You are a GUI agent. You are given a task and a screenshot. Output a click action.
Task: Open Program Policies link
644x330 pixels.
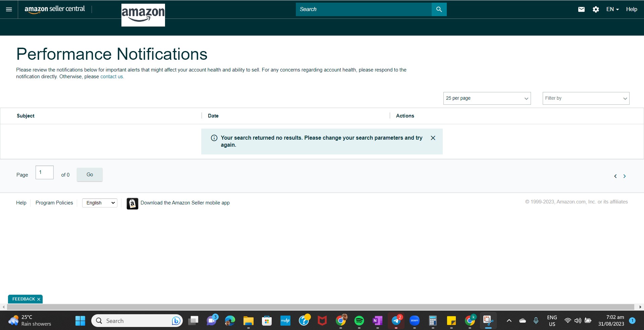click(54, 203)
